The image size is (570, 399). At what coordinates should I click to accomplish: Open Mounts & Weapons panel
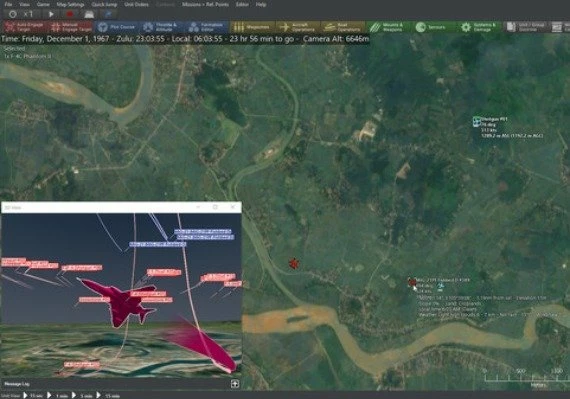(x=388, y=27)
